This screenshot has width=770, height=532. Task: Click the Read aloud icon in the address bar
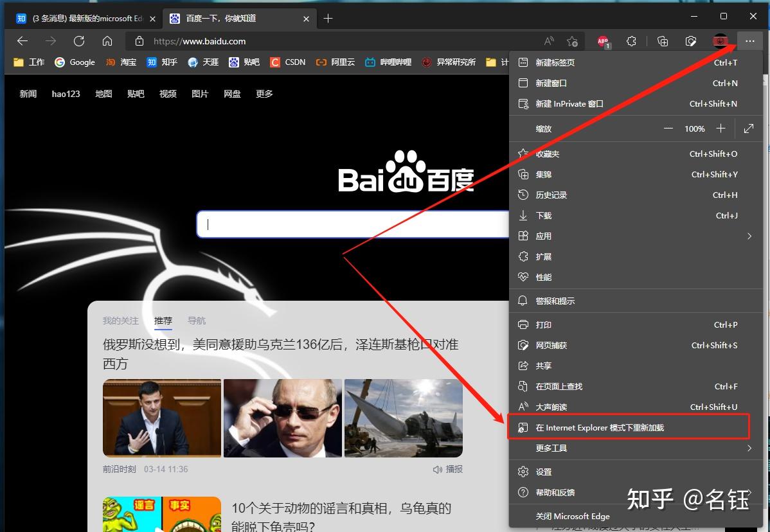[x=549, y=41]
